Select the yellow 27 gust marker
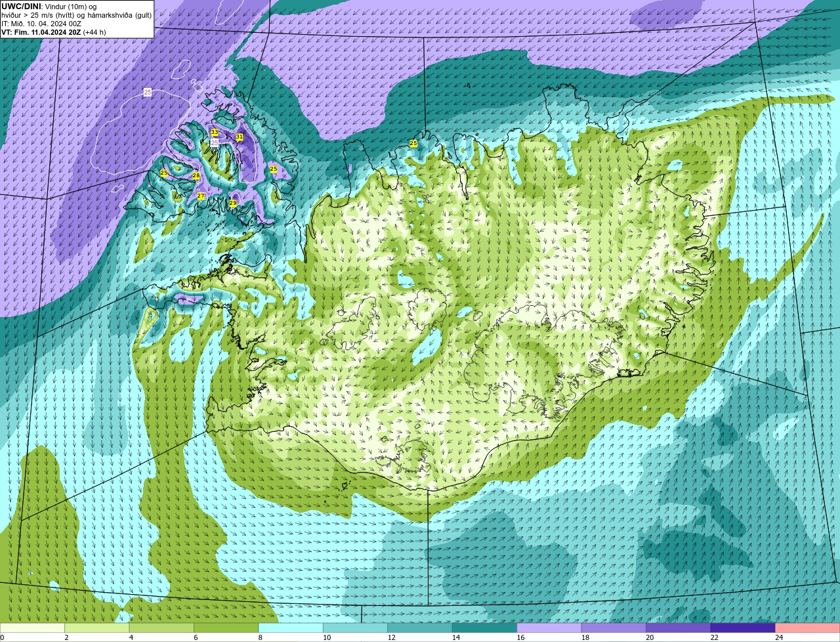 click(x=201, y=196)
